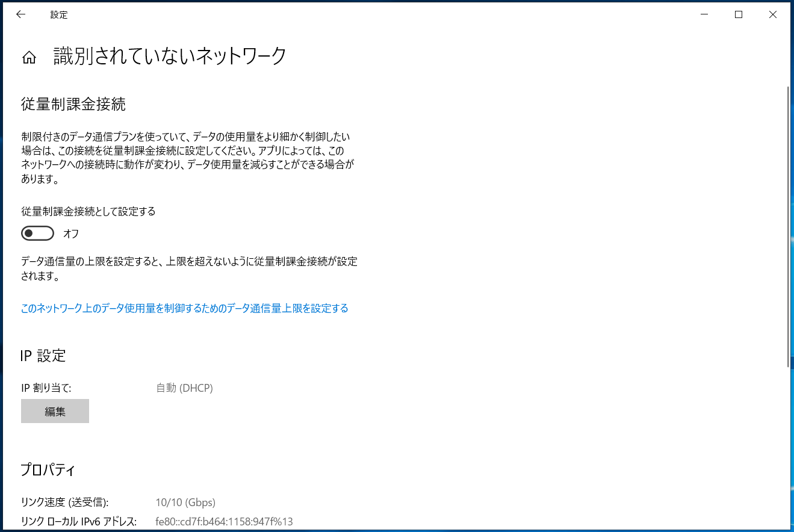This screenshot has width=794, height=532.
Task: Click the 従量制課金接続 section heading
Action: pos(73,104)
